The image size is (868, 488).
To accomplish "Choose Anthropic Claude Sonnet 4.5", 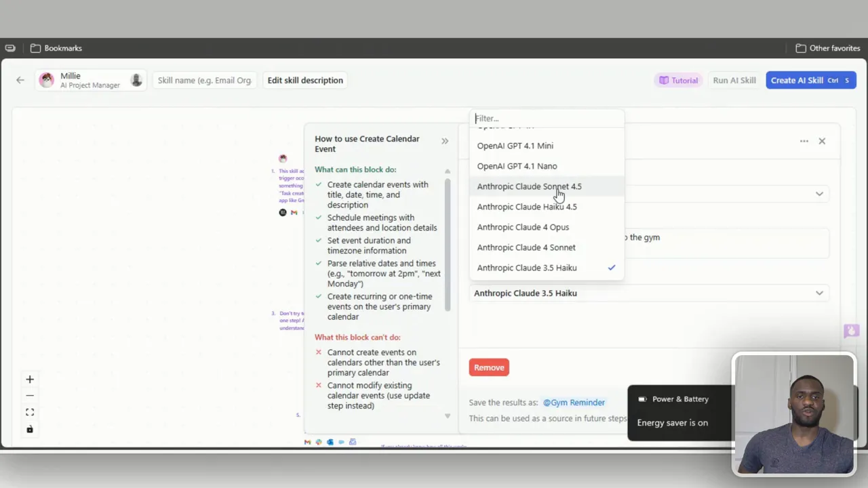I will tap(547, 186).
